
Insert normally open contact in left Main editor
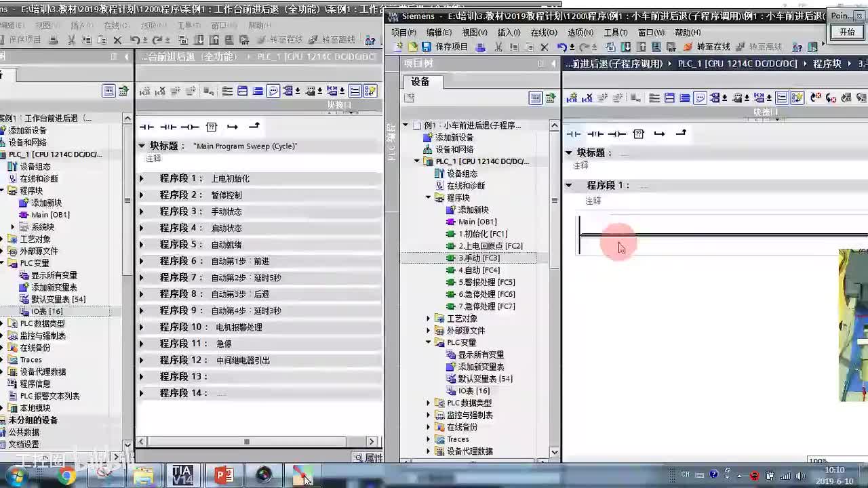coord(146,127)
